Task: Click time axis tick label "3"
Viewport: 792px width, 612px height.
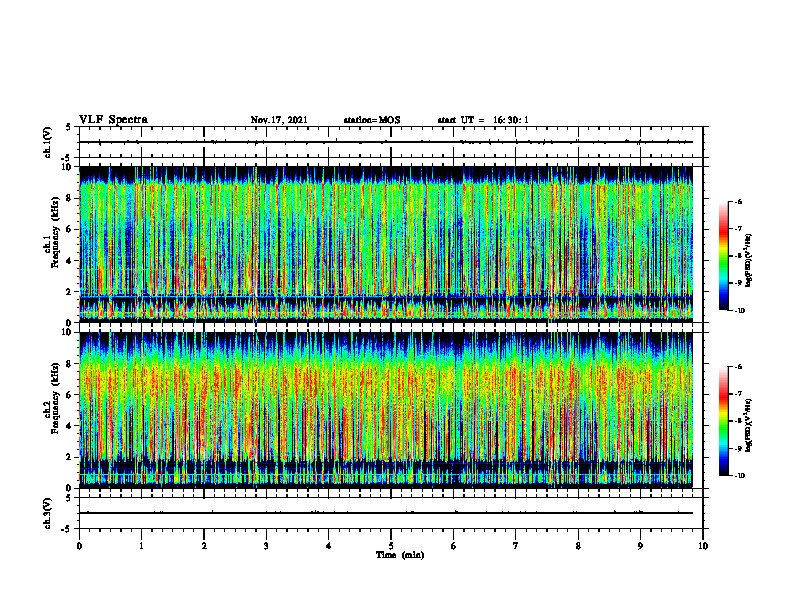Action: pyautogui.click(x=266, y=546)
